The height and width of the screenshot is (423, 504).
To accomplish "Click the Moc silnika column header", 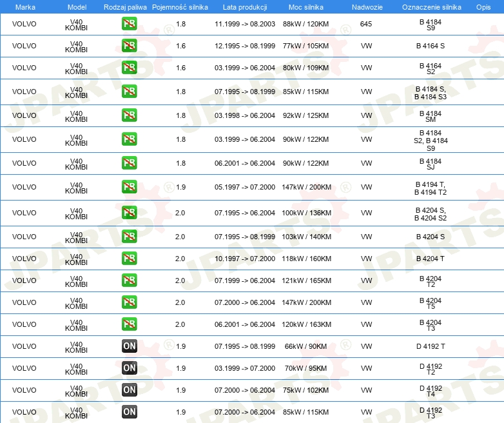I will [x=305, y=7].
